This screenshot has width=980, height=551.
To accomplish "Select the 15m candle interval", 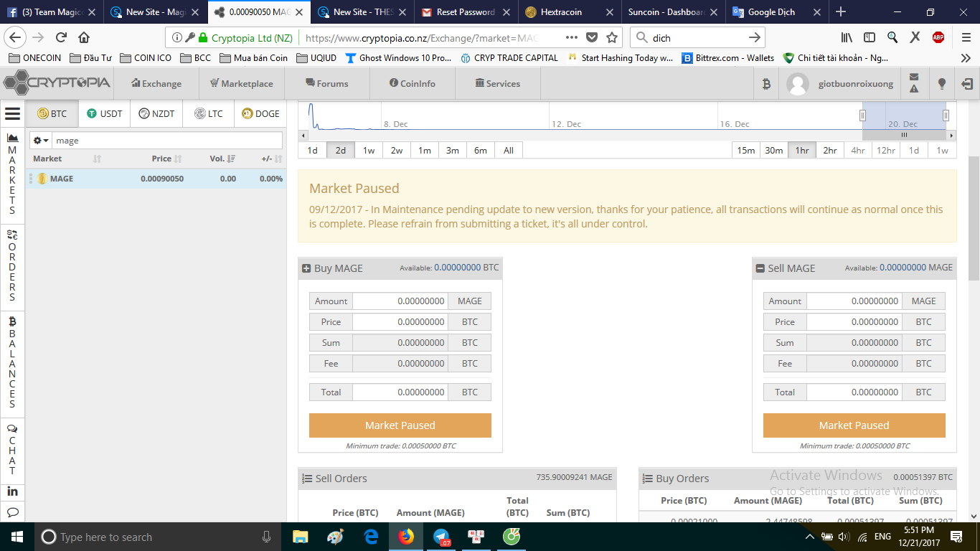I will pyautogui.click(x=746, y=150).
